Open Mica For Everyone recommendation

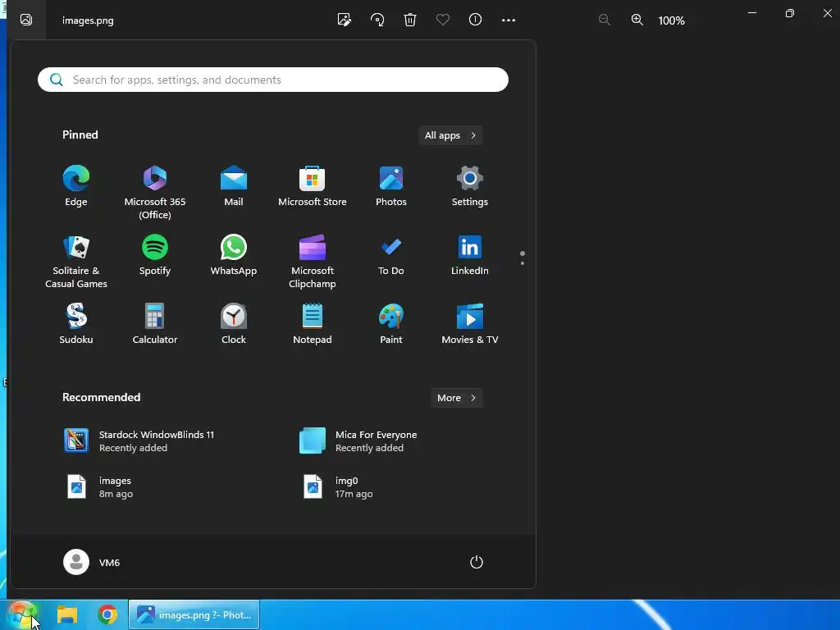click(358, 441)
